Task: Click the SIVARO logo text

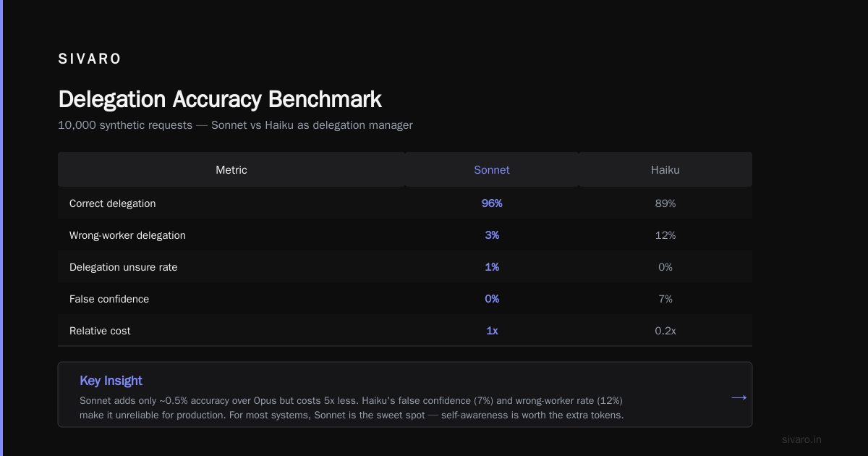Action: click(90, 59)
